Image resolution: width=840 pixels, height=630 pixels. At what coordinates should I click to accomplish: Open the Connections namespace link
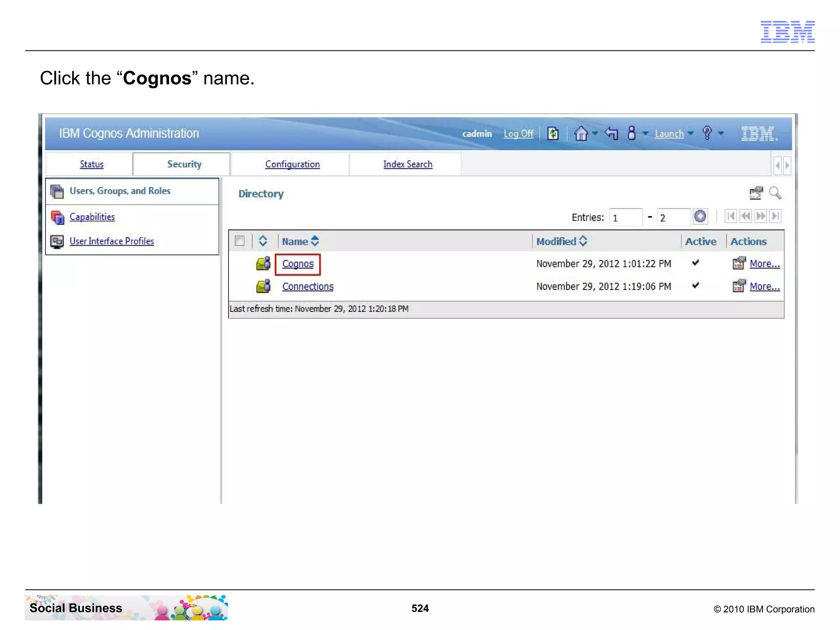308,286
